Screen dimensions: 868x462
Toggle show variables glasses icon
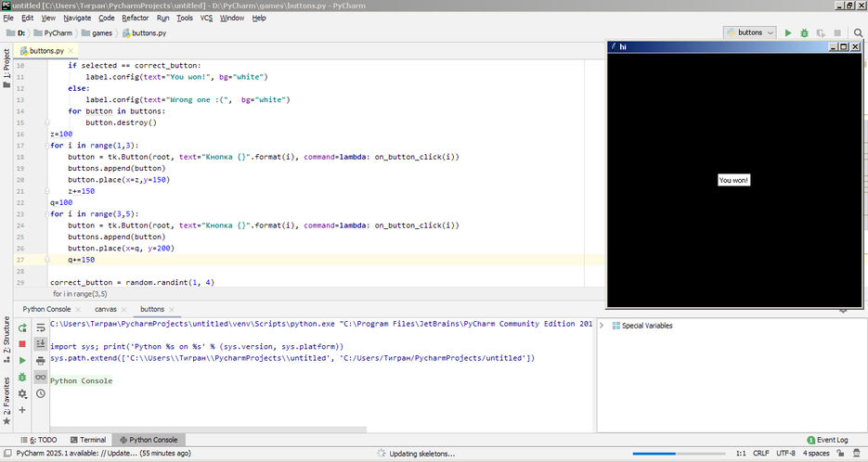41,377
